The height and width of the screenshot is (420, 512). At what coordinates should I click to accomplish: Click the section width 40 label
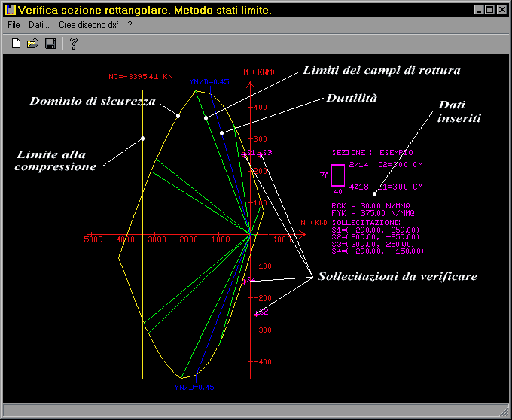pyautogui.click(x=337, y=192)
